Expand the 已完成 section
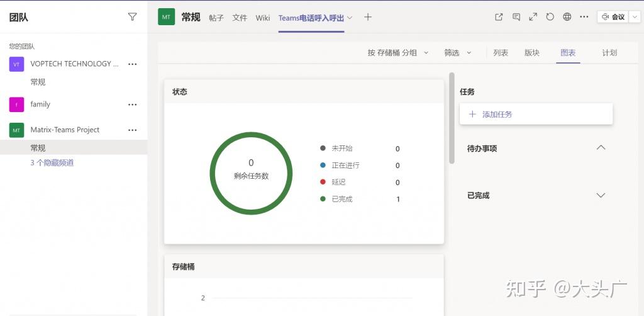The width and height of the screenshot is (644, 316). [x=601, y=196]
